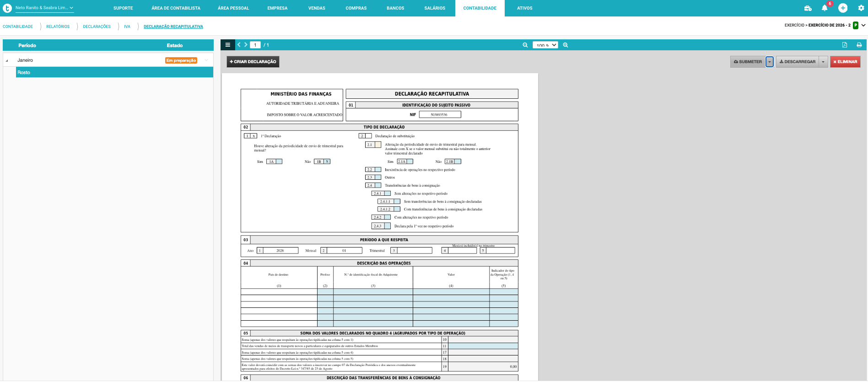Image resolution: width=868 pixels, height=382 pixels.
Task: Click the green P exercise badge
Action: tap(856, 25)
